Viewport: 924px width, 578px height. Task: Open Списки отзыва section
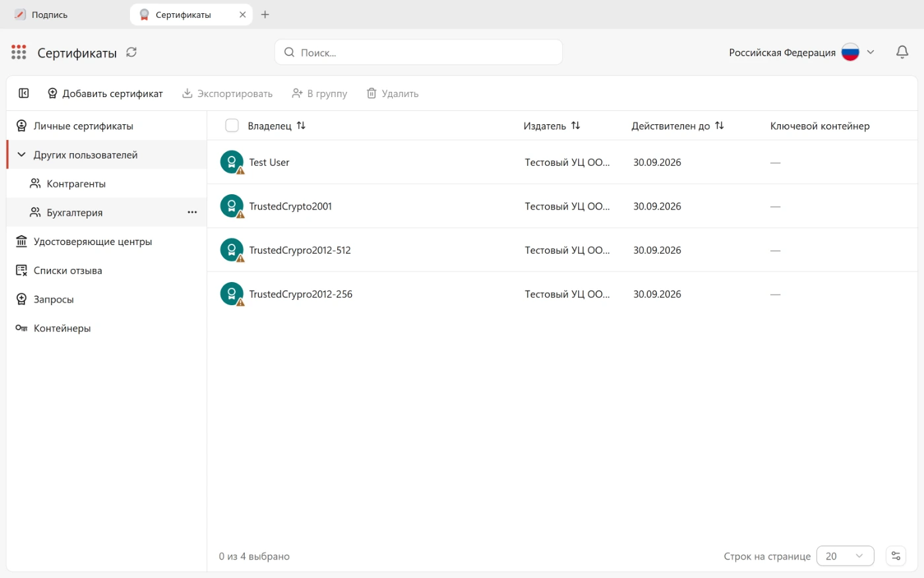(x=106, y=270)
